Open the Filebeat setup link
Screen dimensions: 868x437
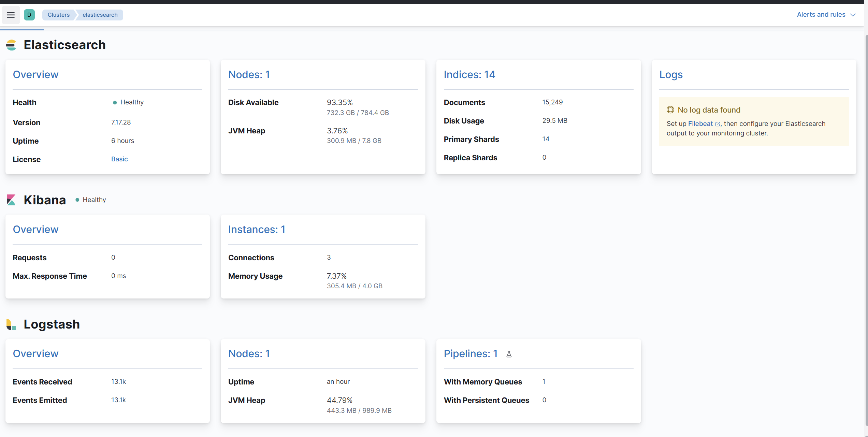[x=700, y=123]
